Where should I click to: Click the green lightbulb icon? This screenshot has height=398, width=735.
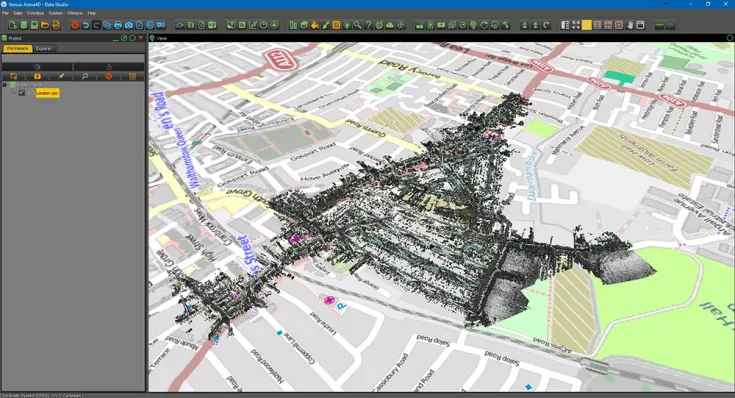(473, 25)
